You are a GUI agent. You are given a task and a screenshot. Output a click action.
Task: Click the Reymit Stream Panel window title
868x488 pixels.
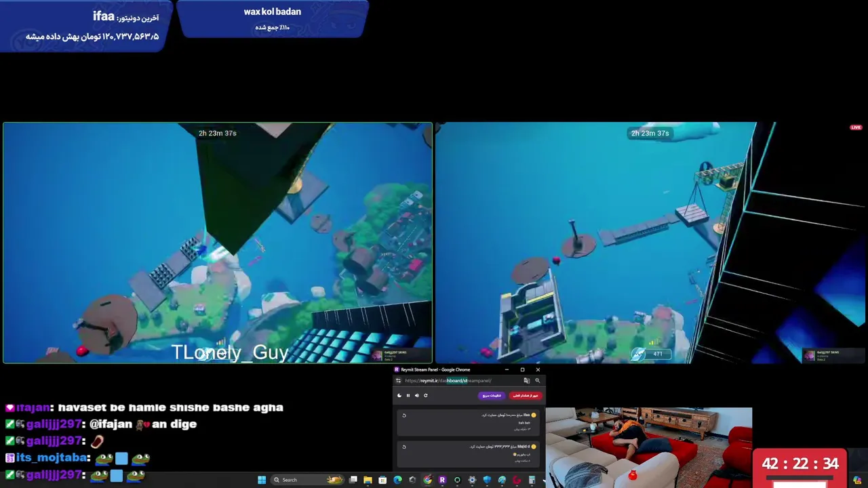[435, 369]
